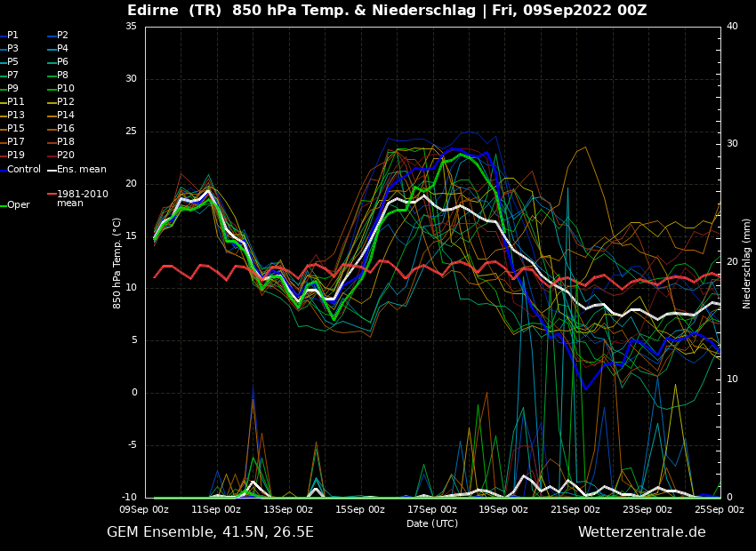Click the '11Sep 00z' date label
Viewport: 756px width, 551px height.
pos(216,509)
